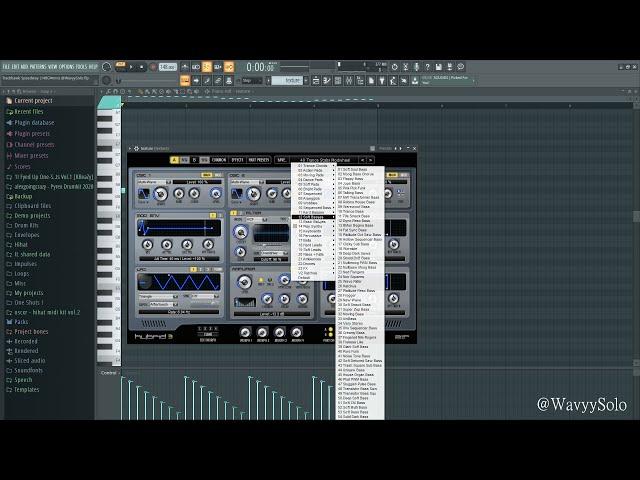Select Hybrid part B tab
The height and width of the screenshot is (480, 640).
(x=195, y=160)
